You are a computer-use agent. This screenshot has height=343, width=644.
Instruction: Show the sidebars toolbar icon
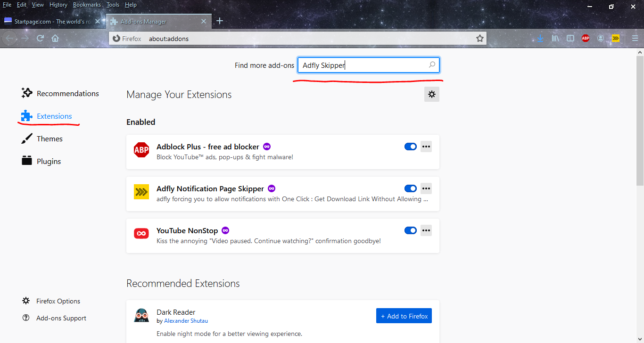tap(570, 38)
